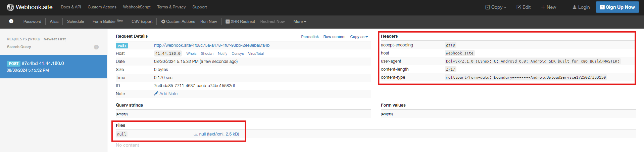Open Docs & API menu item
644x152 pixels.
(71, 7)
